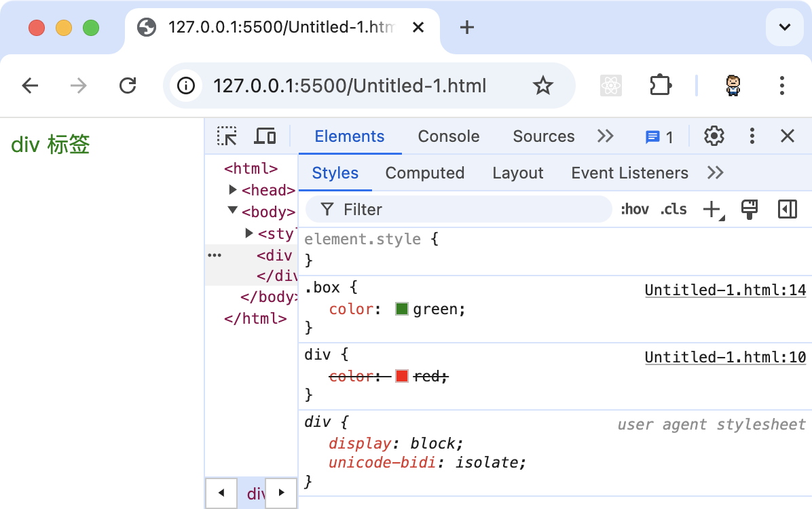This screenshot has width=812, height=509.
Task: Activate the inspect element picker tool
Action: (227, 136)
